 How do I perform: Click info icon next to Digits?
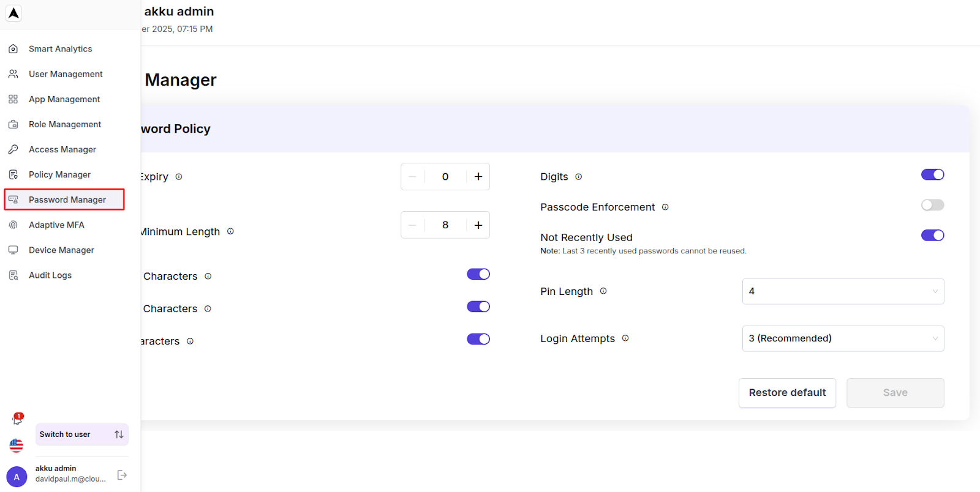click(x=578, y=177)
